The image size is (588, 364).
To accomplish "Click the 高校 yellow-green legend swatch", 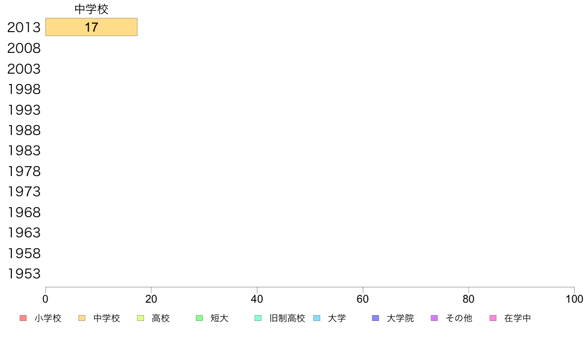I will 141,318.
